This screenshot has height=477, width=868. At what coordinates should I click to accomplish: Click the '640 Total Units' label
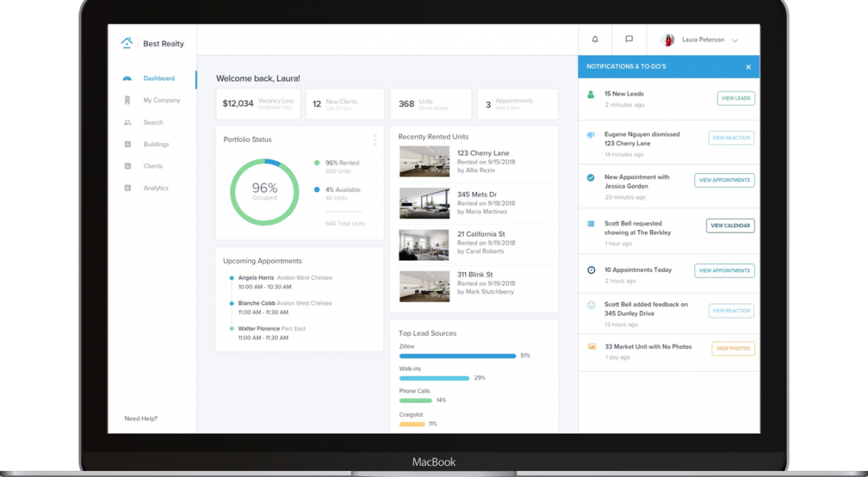coord(346,224)
